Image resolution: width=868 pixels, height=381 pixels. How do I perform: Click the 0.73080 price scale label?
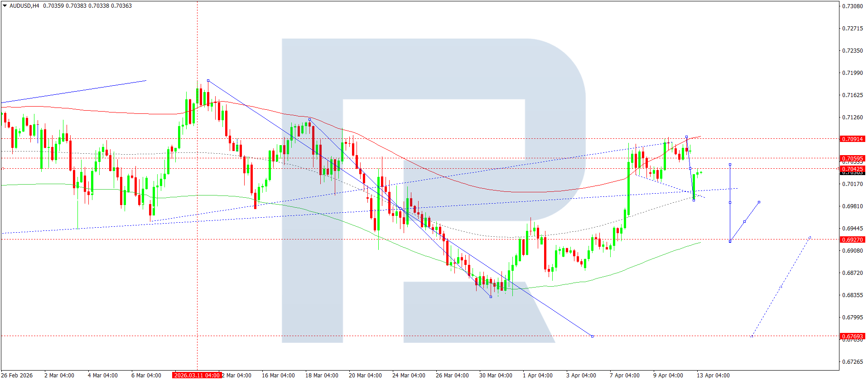click(852, 6)
